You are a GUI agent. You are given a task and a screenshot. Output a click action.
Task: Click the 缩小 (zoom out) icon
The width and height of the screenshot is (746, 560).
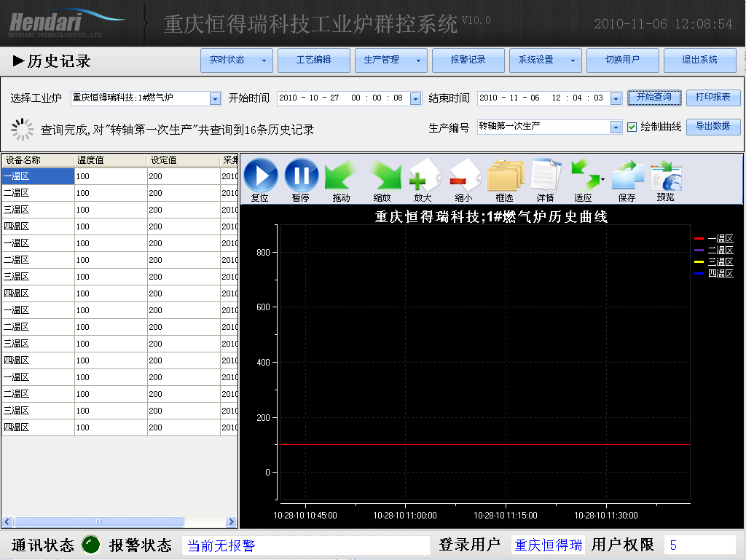coord(463,176)
